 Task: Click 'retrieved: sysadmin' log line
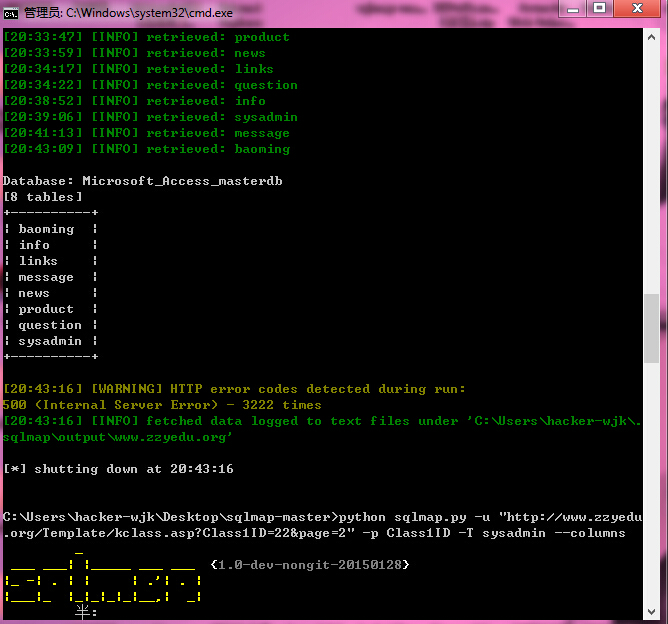click(x=150, y=117)
